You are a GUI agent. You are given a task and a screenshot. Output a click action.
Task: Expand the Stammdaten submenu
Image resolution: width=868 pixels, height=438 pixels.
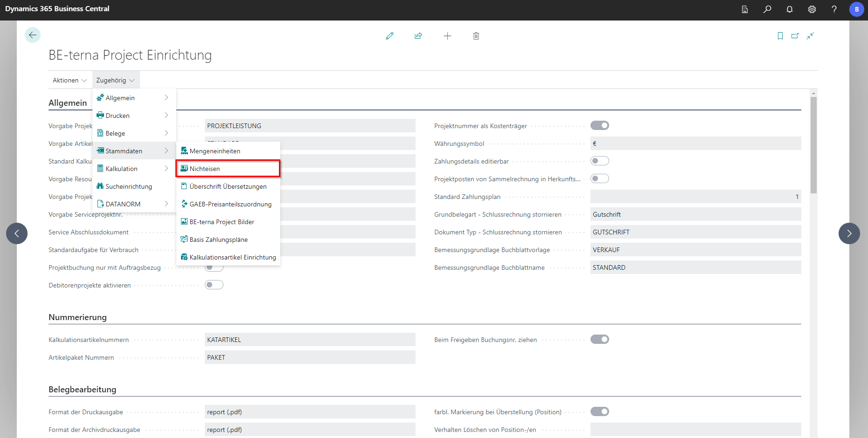pyautogui.click(x=125, y=151)
